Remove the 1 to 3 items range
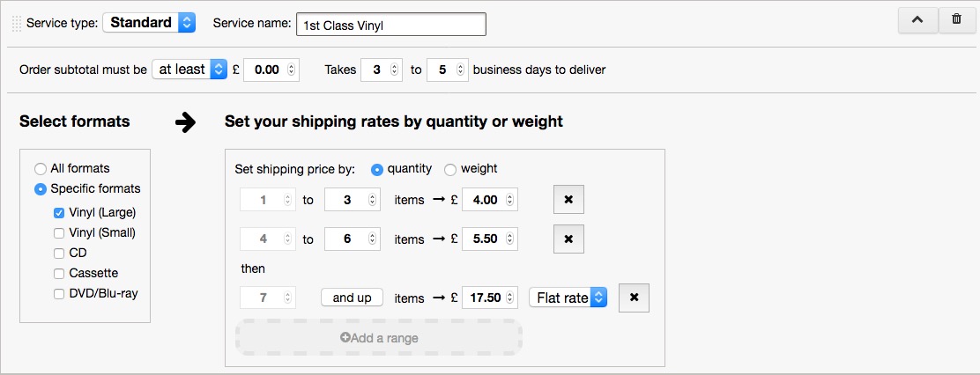 click(568, 201)
